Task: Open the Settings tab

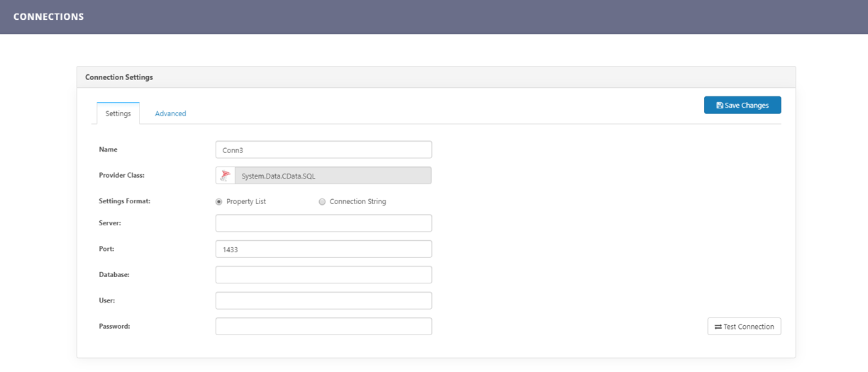Action: (x=118, y=113)
